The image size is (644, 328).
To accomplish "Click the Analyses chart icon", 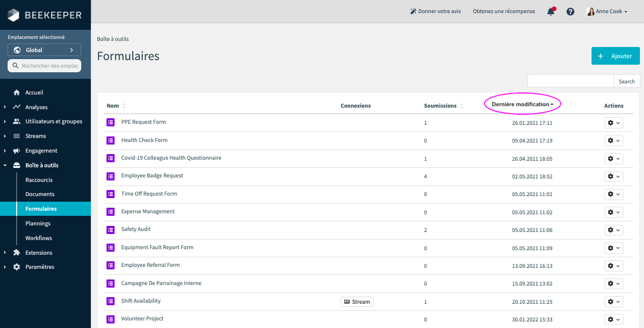I will (17, 107).
